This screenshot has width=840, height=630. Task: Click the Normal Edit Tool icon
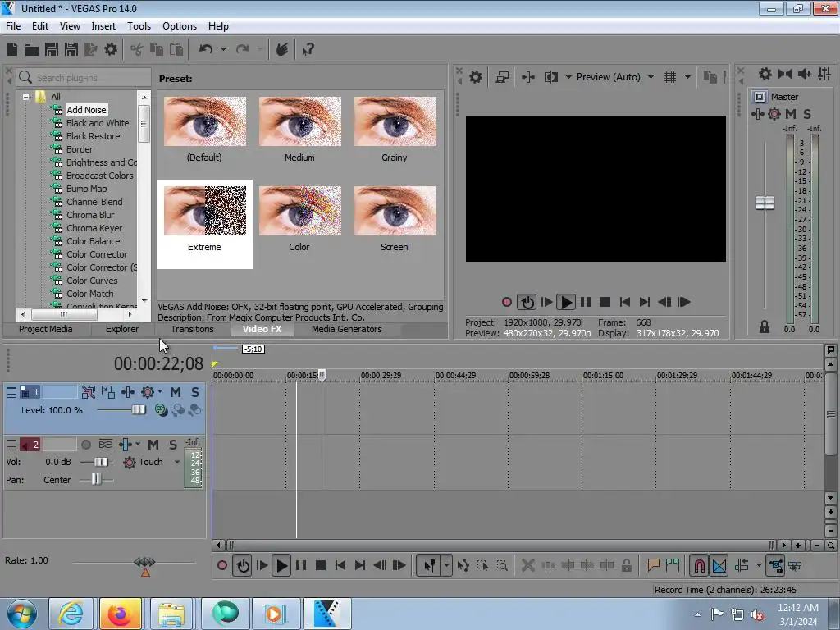tap(429, 565)
